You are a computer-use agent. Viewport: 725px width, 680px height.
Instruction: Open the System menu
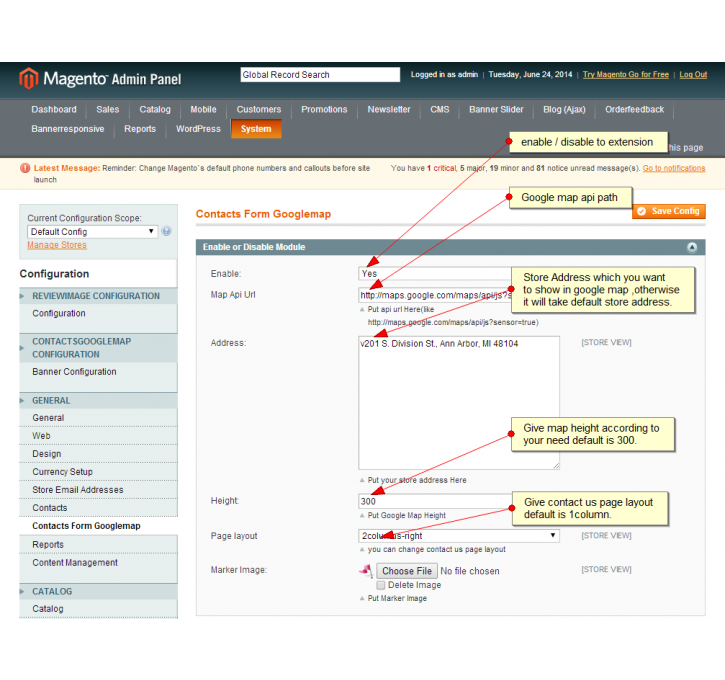coord(256,129)
